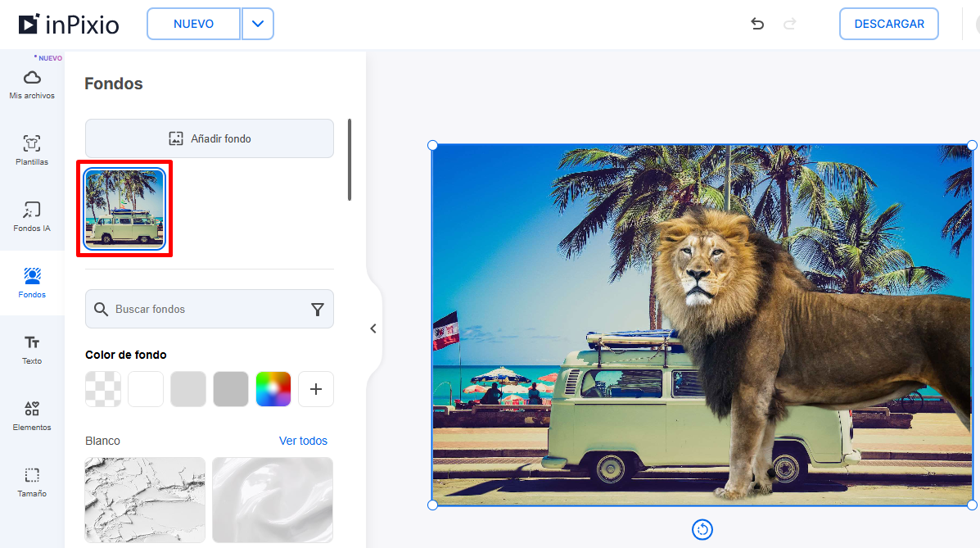Click the search magnifier icon
This screenshot has height=548, width=980.
(101, 309)
